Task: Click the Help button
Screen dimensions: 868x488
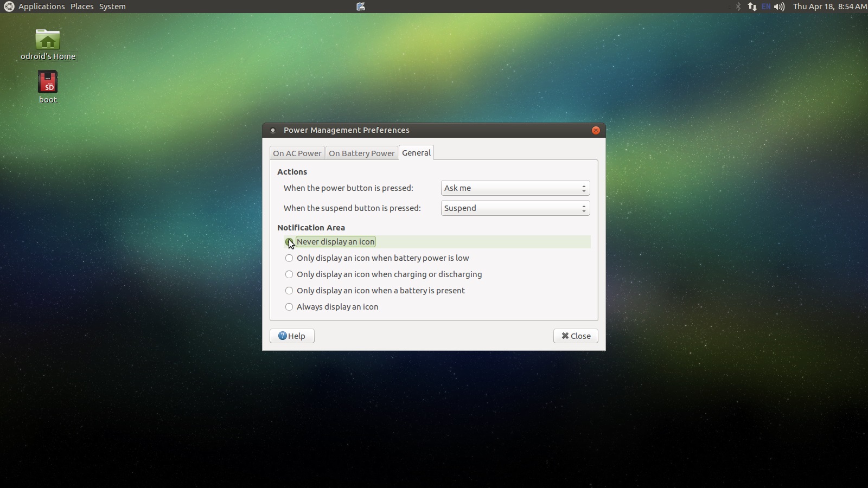Action: [292, 336]
